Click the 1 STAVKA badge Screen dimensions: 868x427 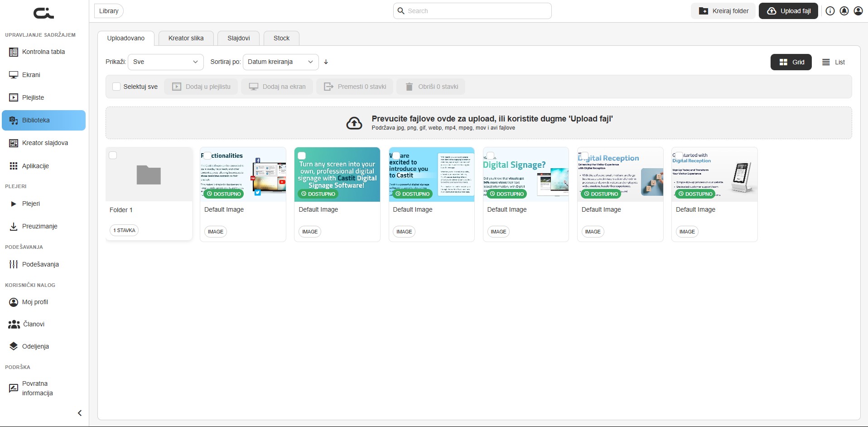click(124, 230)
